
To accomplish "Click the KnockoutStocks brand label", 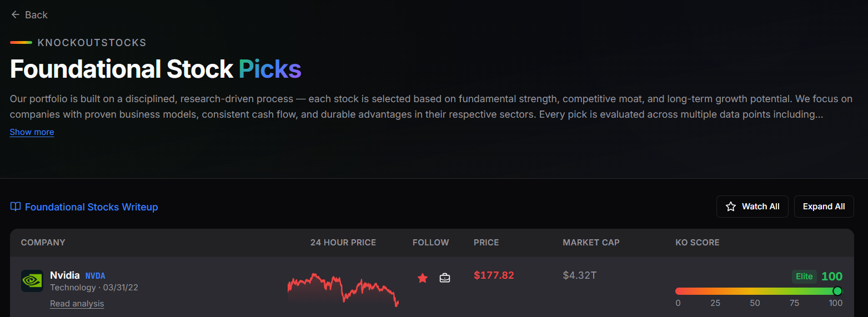I will 92,43.
